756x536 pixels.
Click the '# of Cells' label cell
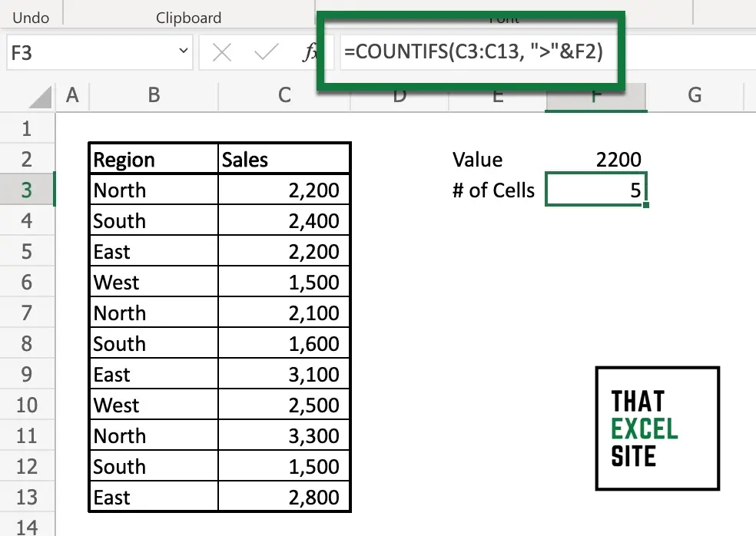(493, 190)
